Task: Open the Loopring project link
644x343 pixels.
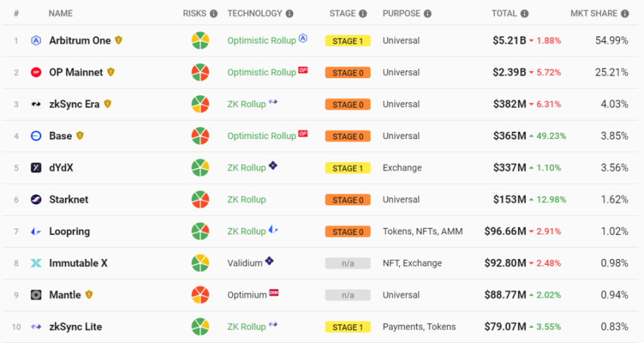Action: [x=70, y=231]
